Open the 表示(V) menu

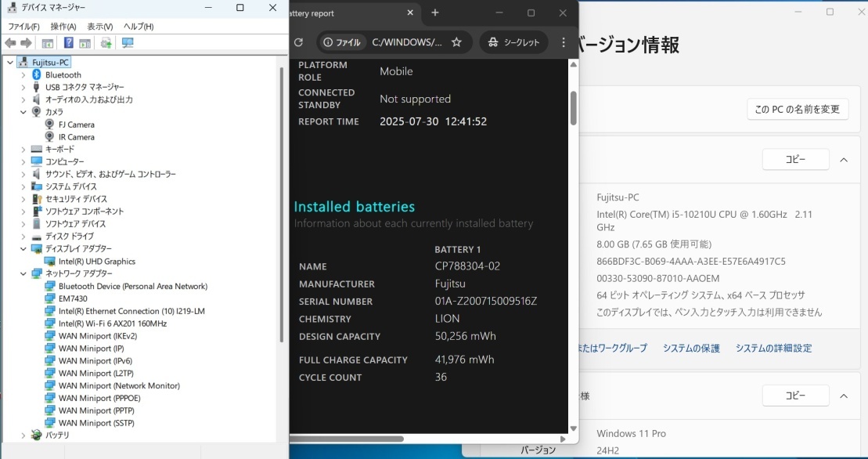[99, 27]
